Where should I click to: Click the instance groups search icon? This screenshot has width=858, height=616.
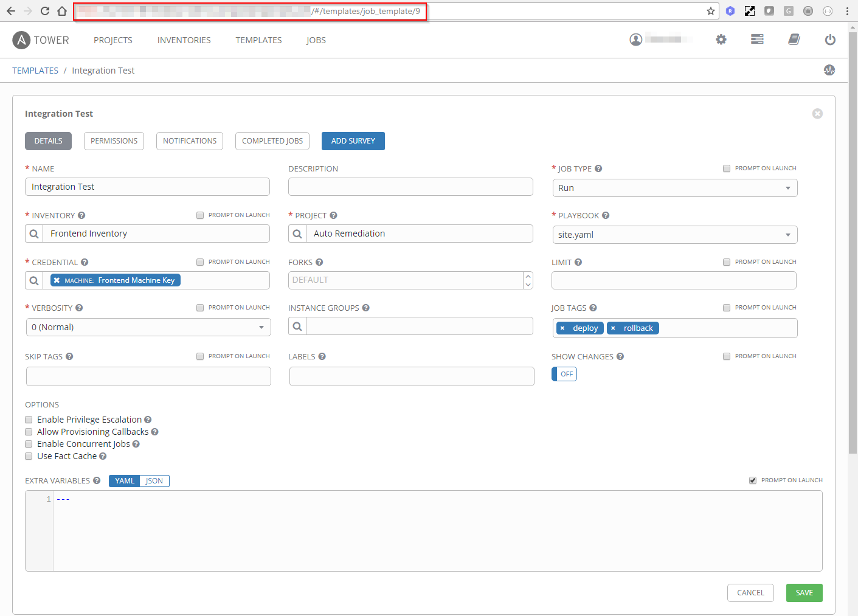click(x=297, y=326)
